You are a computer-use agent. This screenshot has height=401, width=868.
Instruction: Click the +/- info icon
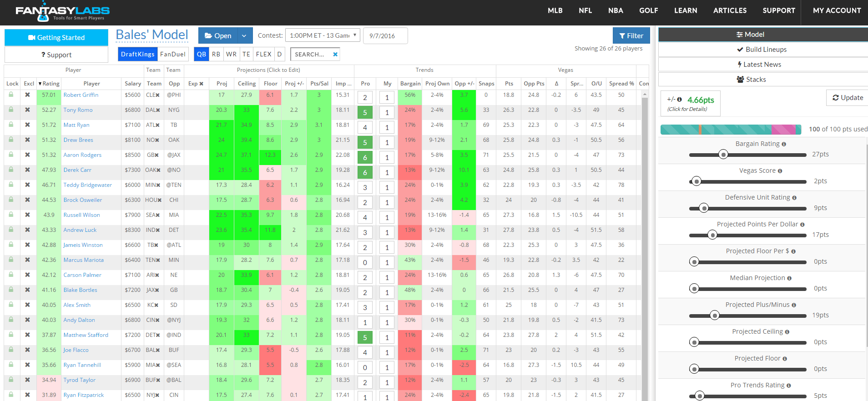pos(679,99)
